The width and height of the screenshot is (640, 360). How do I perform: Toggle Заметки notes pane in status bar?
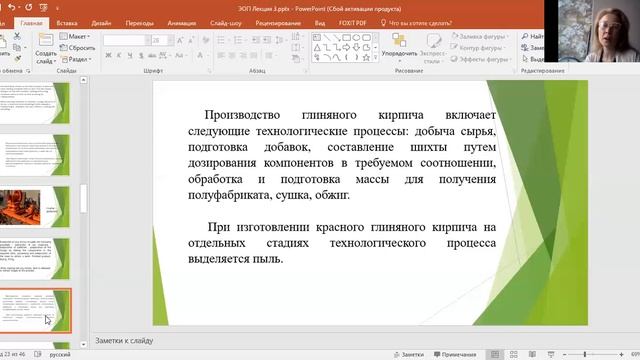pyautogui.click(x=409, y=355)
